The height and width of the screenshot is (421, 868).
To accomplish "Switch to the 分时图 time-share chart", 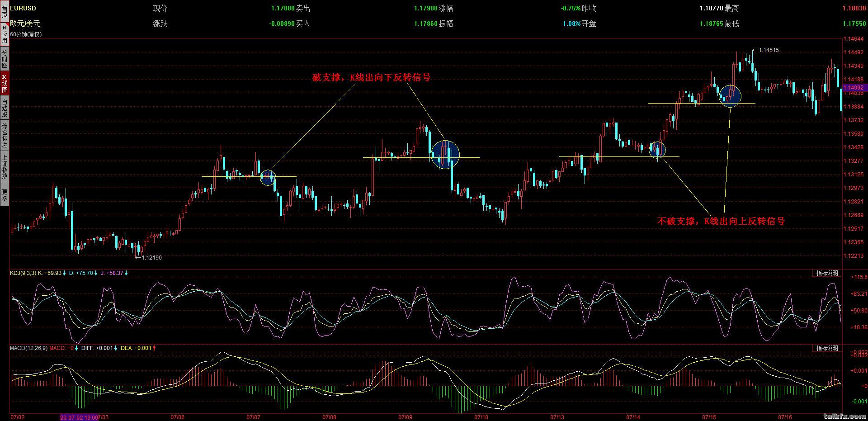I will [x=5, y=59].
